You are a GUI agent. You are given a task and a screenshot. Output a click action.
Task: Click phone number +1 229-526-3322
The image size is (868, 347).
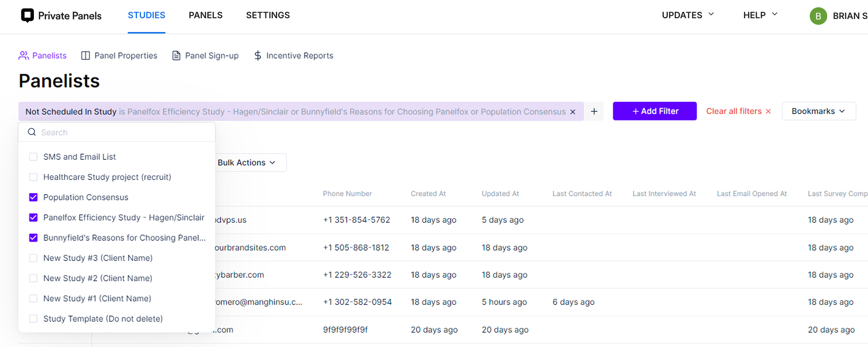click(x=357, y=275)
